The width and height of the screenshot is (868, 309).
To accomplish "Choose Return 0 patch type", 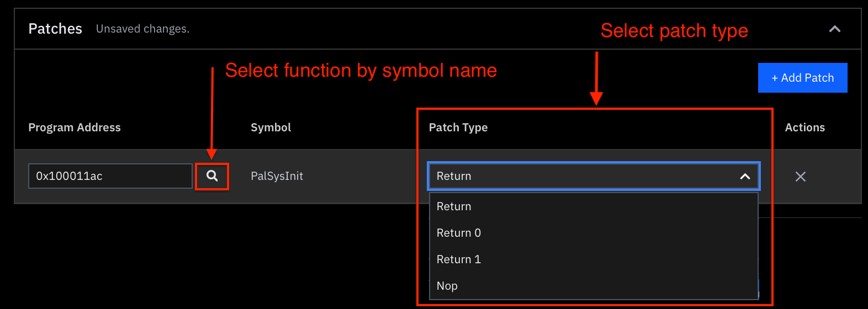I will point(459,233).
